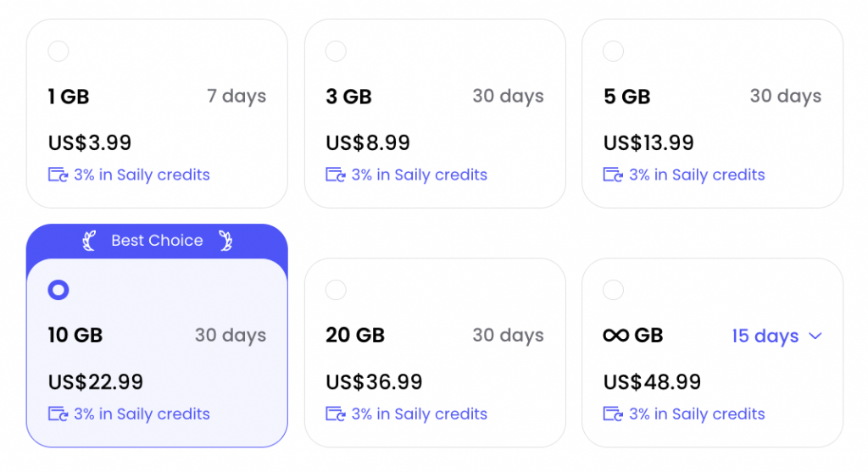Expand the chevron next to 15 days
The width and height of the screenshot is (868, 472).
(815, 336)
